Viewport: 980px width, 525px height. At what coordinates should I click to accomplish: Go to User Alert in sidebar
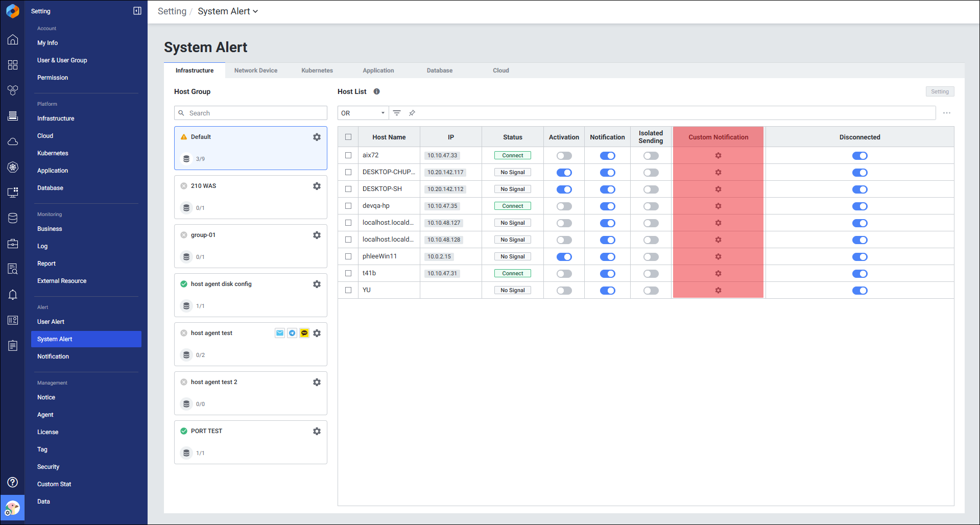(51, 322)
